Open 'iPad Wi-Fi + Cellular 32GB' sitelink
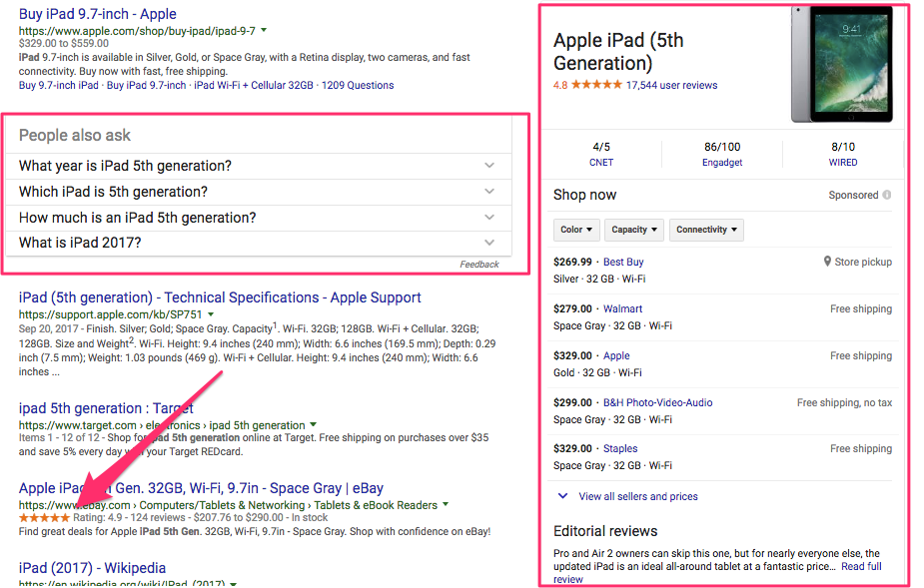The image size is (924, 588). [254, 85]
